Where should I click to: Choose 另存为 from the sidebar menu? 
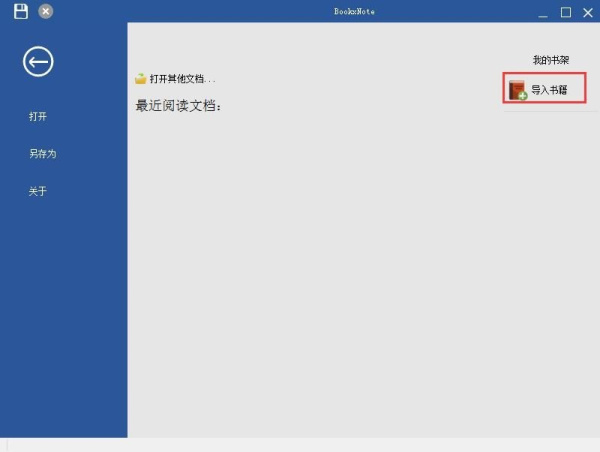[42, 154]
